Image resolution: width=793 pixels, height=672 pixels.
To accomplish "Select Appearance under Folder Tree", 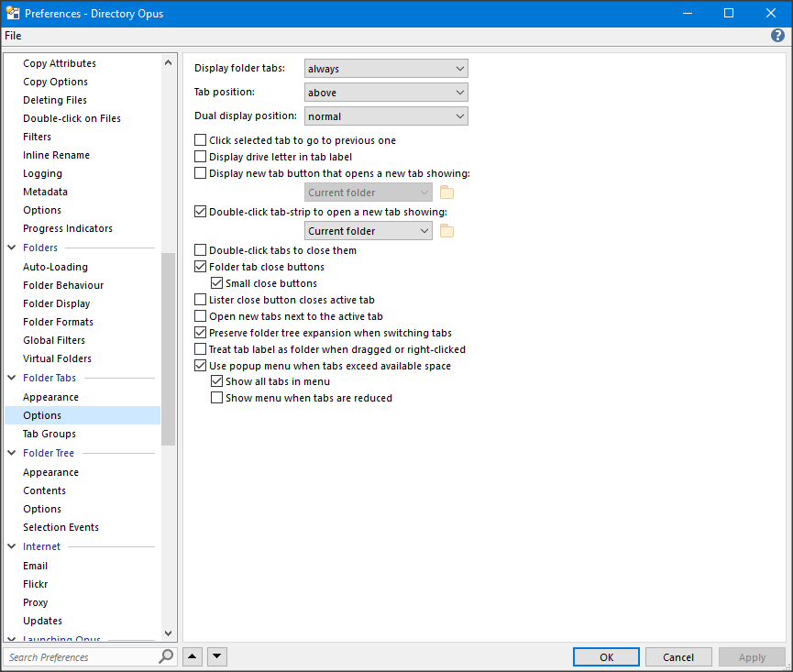I will [x=50, y=472].
